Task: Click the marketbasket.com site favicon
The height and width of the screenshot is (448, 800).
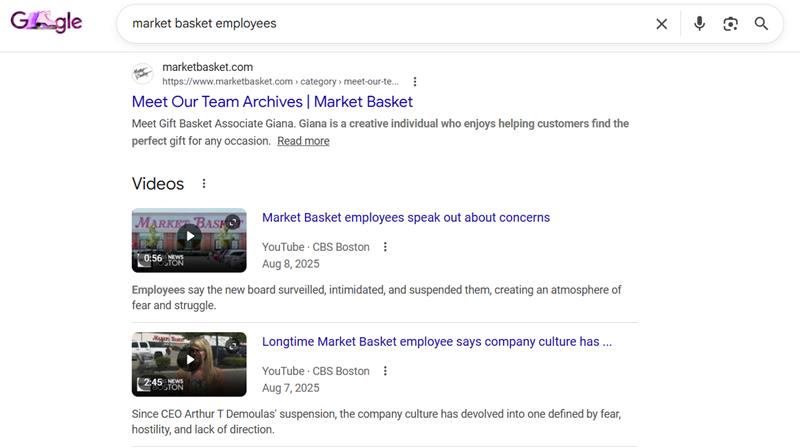Action: (x=143, y=74)
